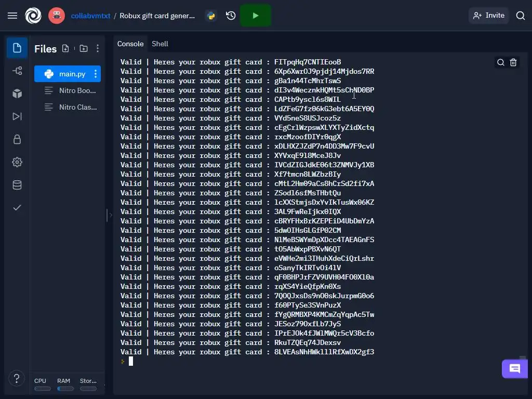Open the Help question mark icon
This screenshot has width=532, height=399.
pos(16,378)
